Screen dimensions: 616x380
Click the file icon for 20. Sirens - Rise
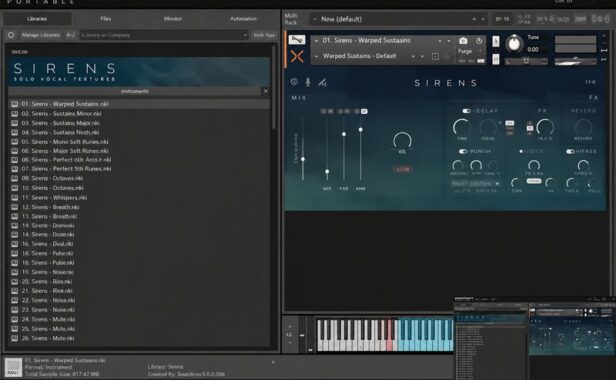point(15,282)
